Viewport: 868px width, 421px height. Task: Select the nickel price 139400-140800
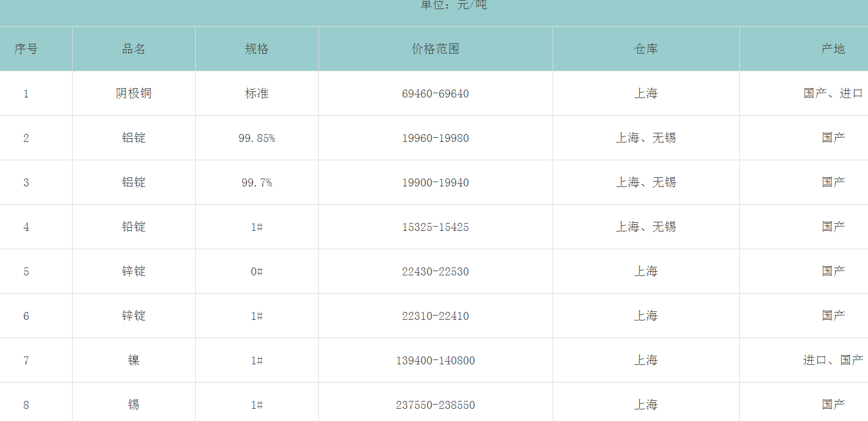click(436, 361)
